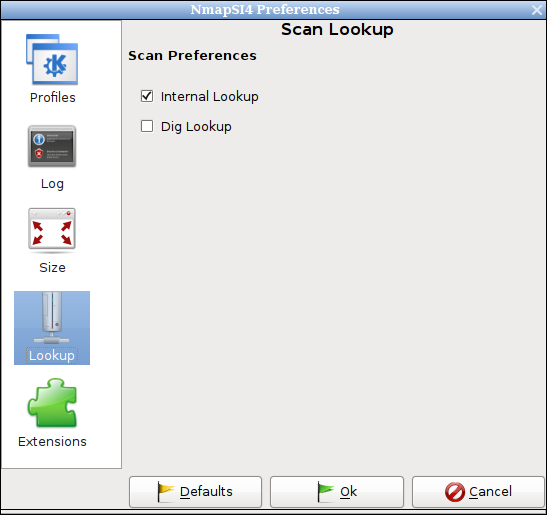This screenshot has height=515, width=547.
Task: Select the Size preferences icon
Action: click(52, 230)
